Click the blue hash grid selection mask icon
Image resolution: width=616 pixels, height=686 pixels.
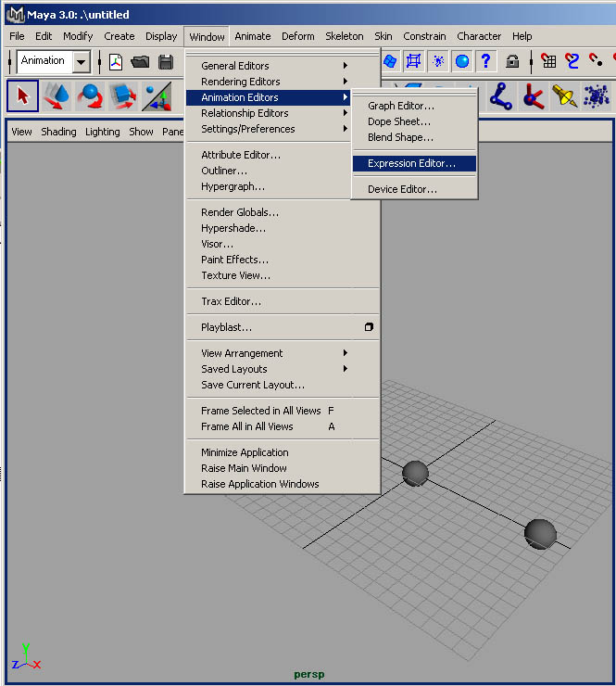(x=413, y=61)
